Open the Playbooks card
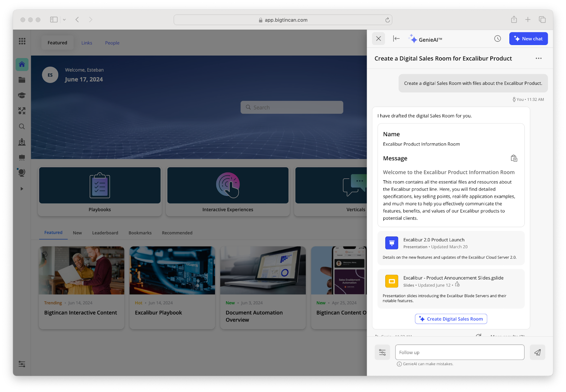Viewport: 566px width, 392px height. click(x=100, y=191)
